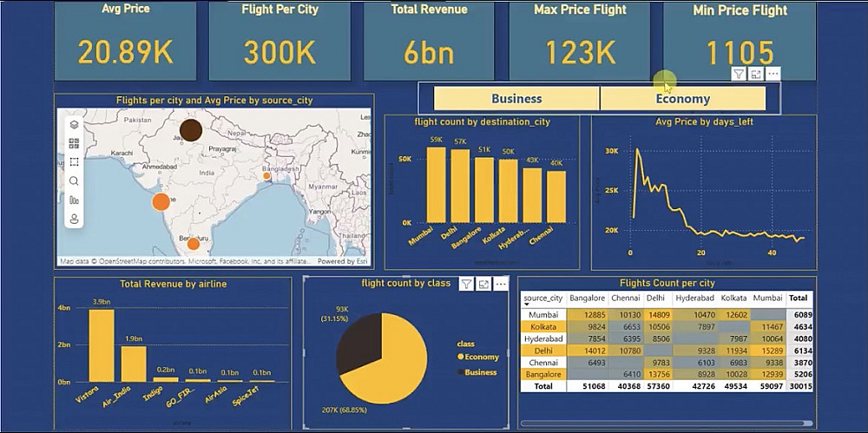Screen dimensions: 868x433
Task: Select the Chennai 40K destination bar
Action: point(556,197)
